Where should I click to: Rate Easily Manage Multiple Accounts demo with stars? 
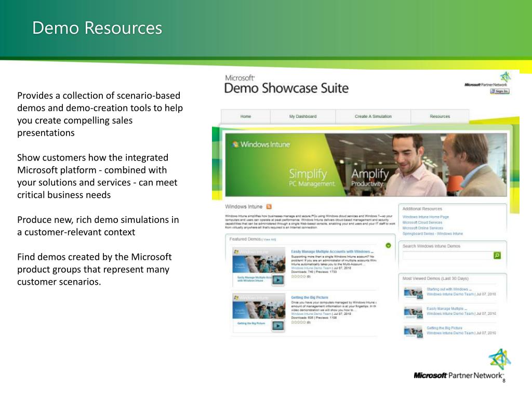[x=299, y=276]
